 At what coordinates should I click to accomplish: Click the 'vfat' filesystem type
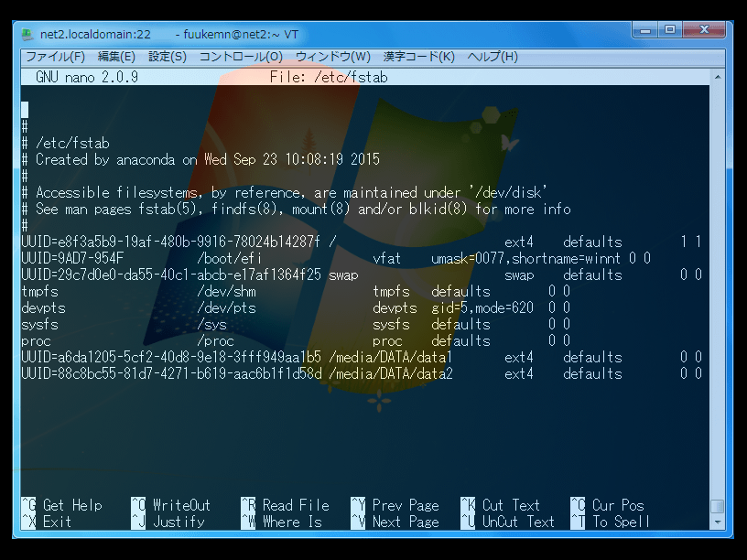[387, 259]
